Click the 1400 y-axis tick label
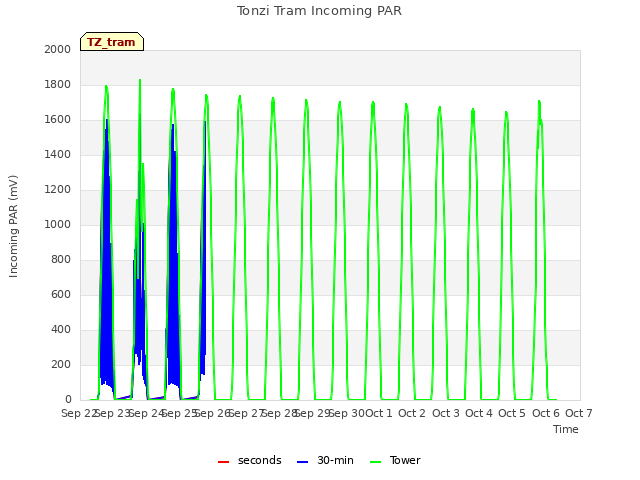This screenshot has width=640, height=480. (x=58, y=154)
